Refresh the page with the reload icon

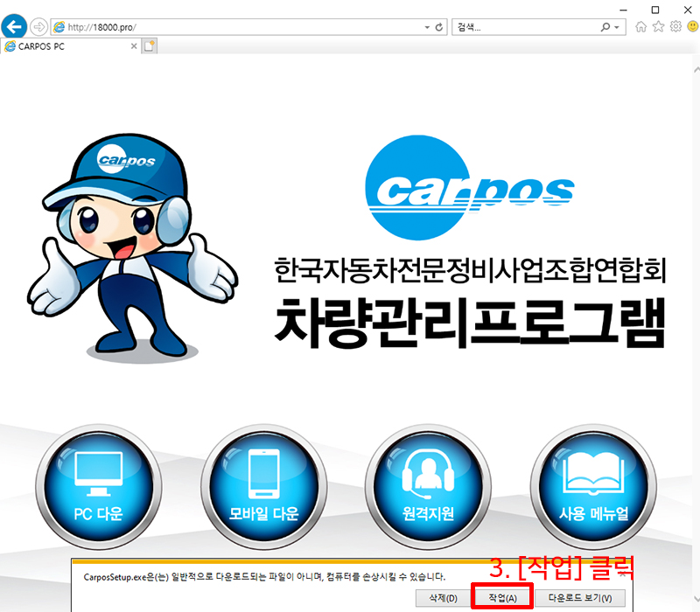(x=439, y=27)
